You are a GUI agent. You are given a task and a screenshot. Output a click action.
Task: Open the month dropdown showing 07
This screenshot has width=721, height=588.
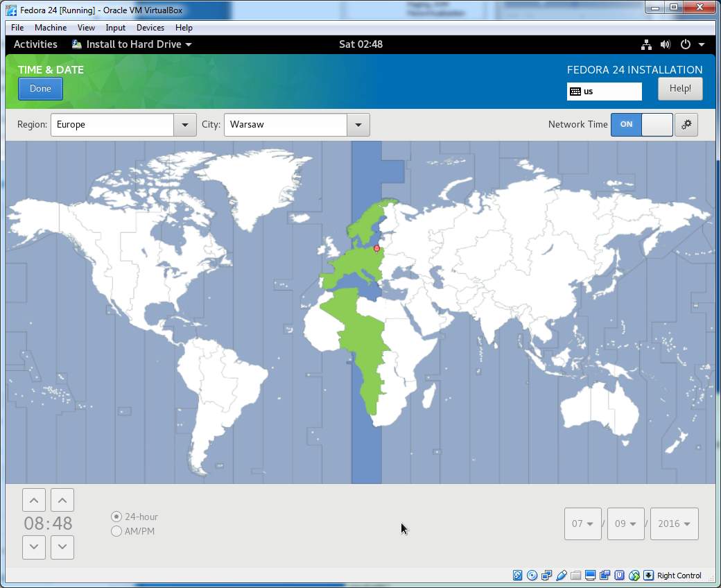pyautogui.click(x=582, y=524)
